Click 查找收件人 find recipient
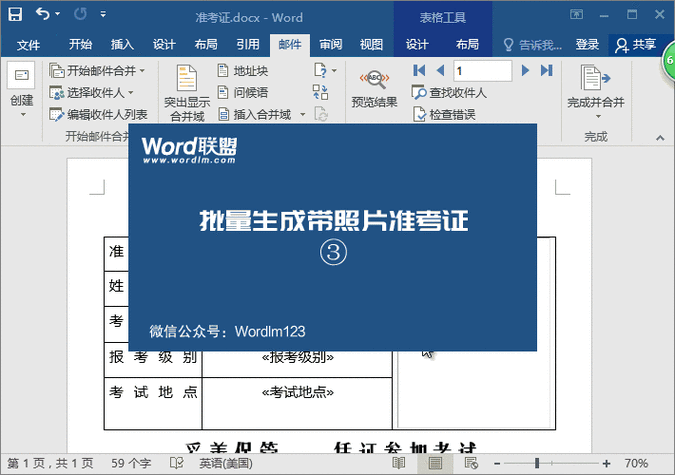675x475 pixels. pos(449,92)
